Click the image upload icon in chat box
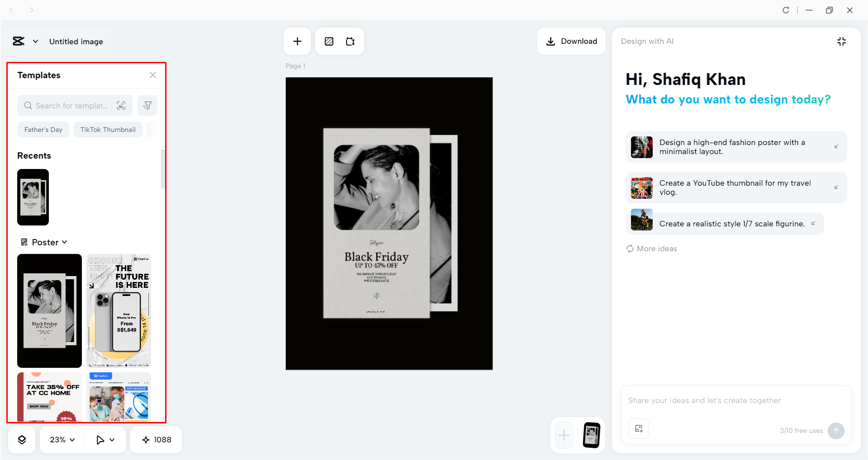 (638, 428)
